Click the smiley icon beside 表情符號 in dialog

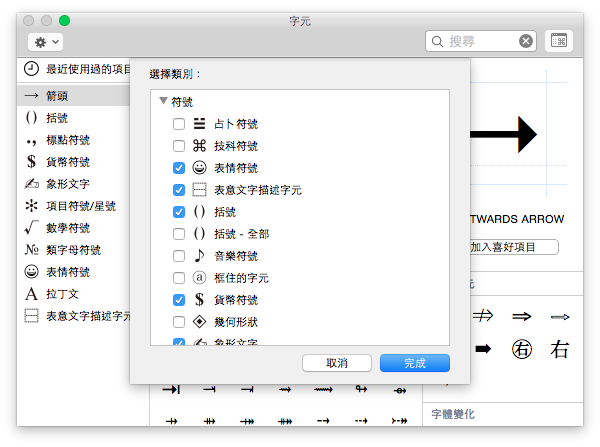click(x=199, y=168)
